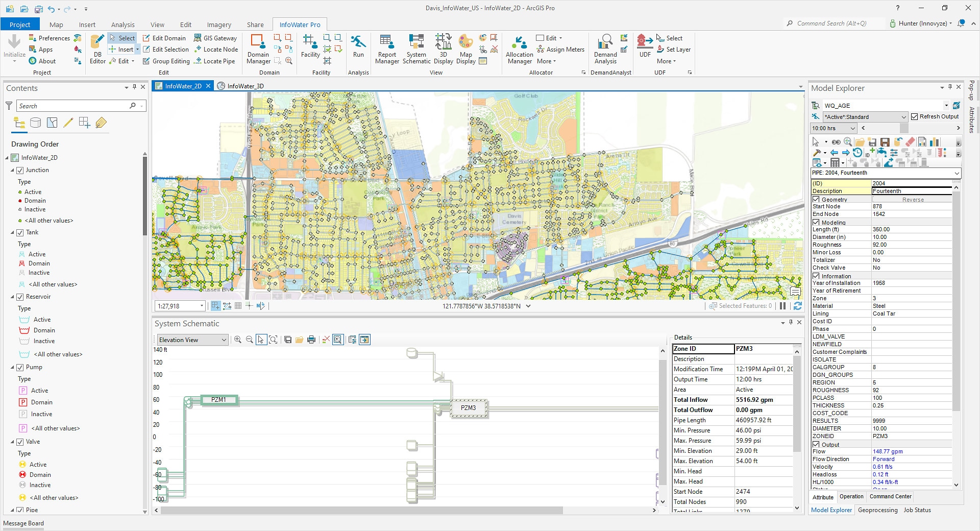The image size is (980, 531).
Task: Open the Allocation Manager
Action: coord(519,50)
